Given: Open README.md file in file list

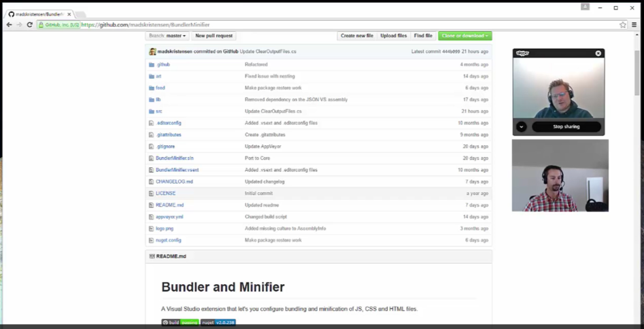Looking at the screenshot, I should pyautogui.click(x=169, y=205).
